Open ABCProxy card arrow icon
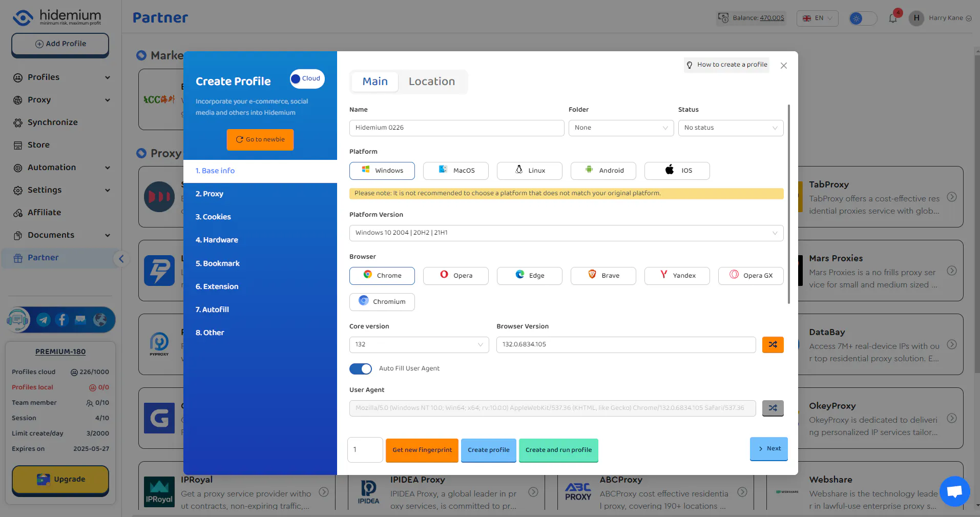Screen dimensions: 980x517 click(x=742, y=492)
